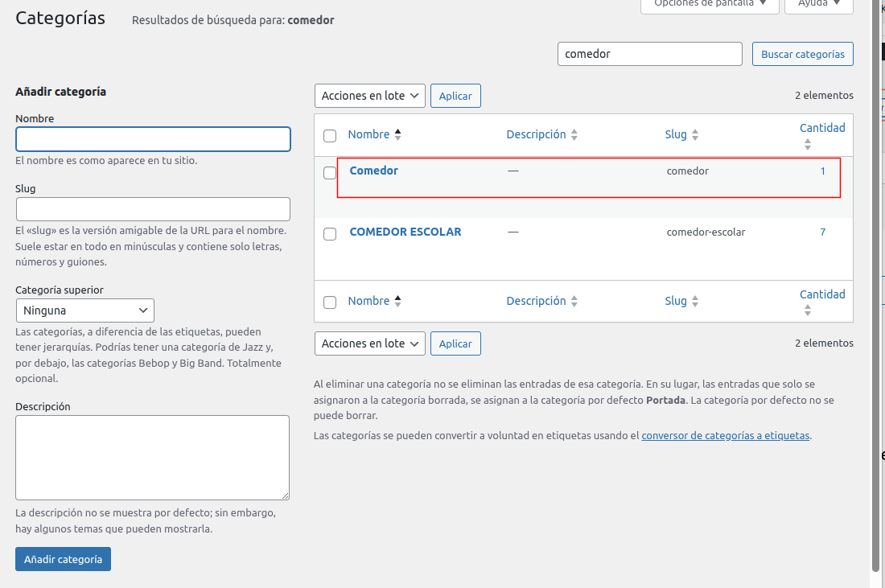The height and width of the screenshot is (588, 885).
Task: Toggle select-all checkbox in top header
Action: click(x=330, y=136)
